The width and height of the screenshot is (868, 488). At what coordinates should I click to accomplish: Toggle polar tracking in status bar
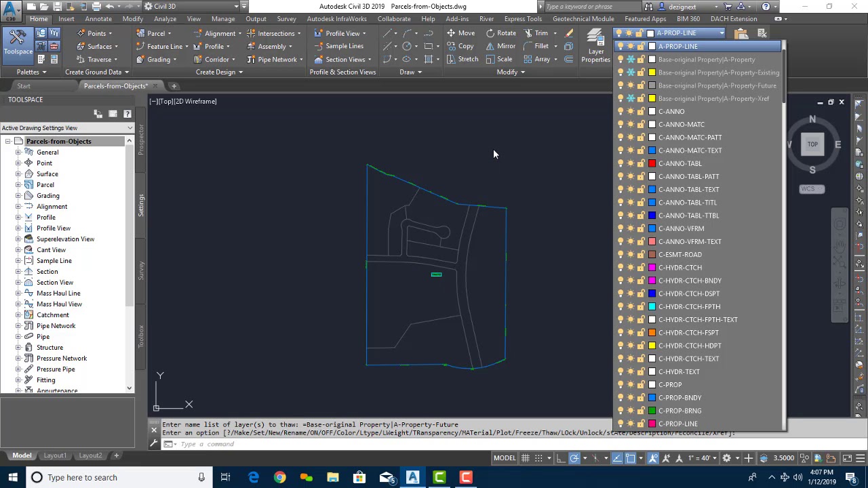pyautogui.click(x=574, y=458)
